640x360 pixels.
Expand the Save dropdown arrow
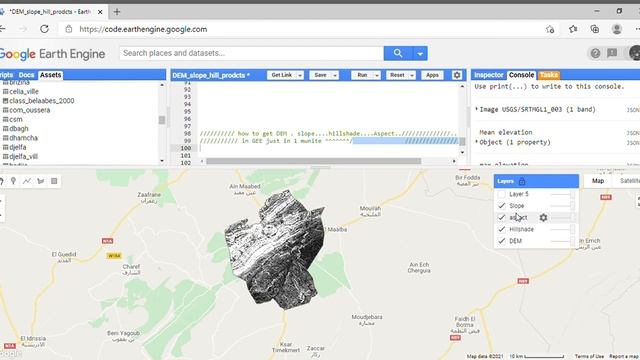[x=335, y=75]
